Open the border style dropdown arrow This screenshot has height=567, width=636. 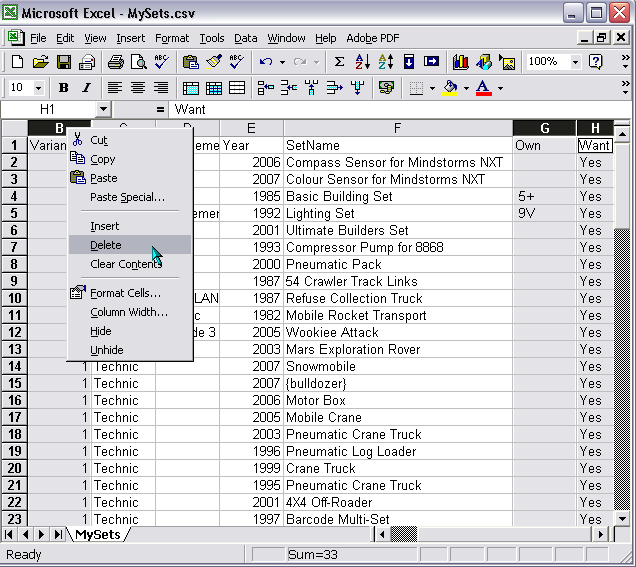click(432, 88)
